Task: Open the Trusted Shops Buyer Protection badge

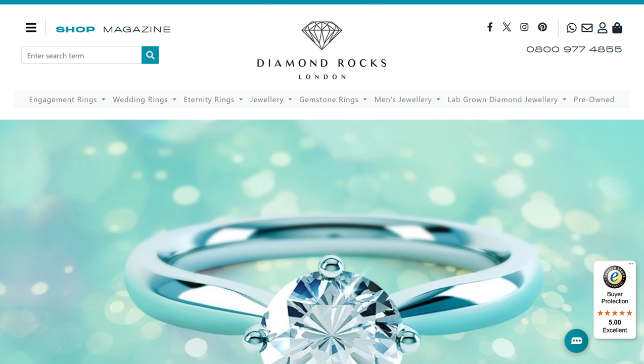Action: click(x=615, y=299)
